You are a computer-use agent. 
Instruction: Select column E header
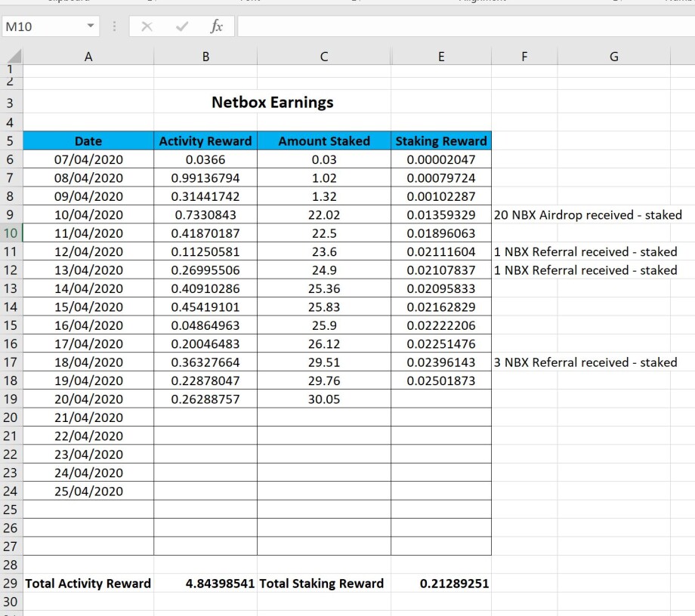pyautogui.click(x=441, y=57)
